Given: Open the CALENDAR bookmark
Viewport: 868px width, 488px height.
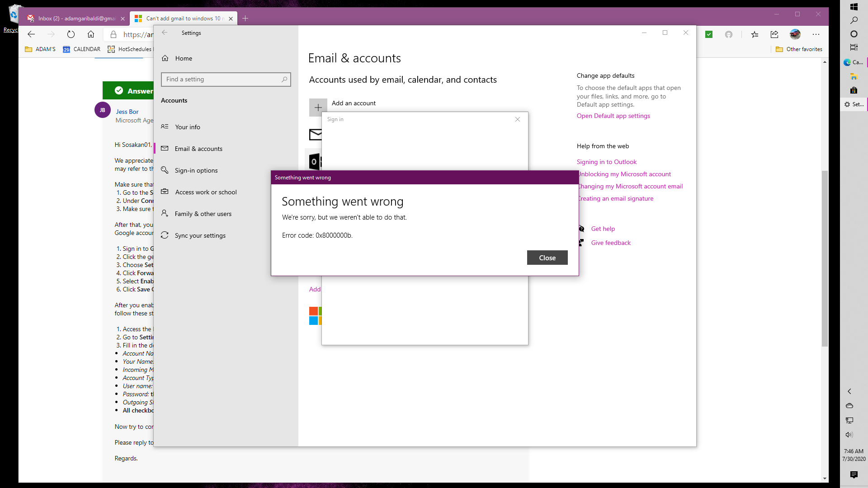Looking at the screenshot, I should [82, 49].
